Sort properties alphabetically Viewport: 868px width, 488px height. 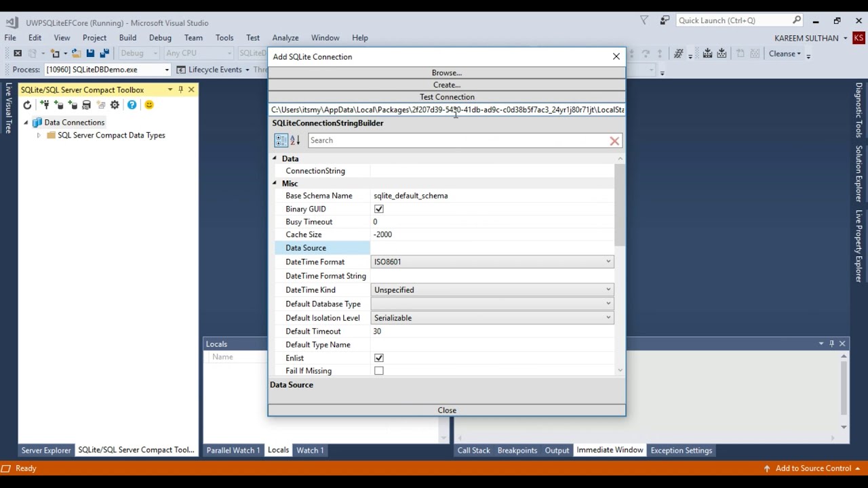(295, 140)
